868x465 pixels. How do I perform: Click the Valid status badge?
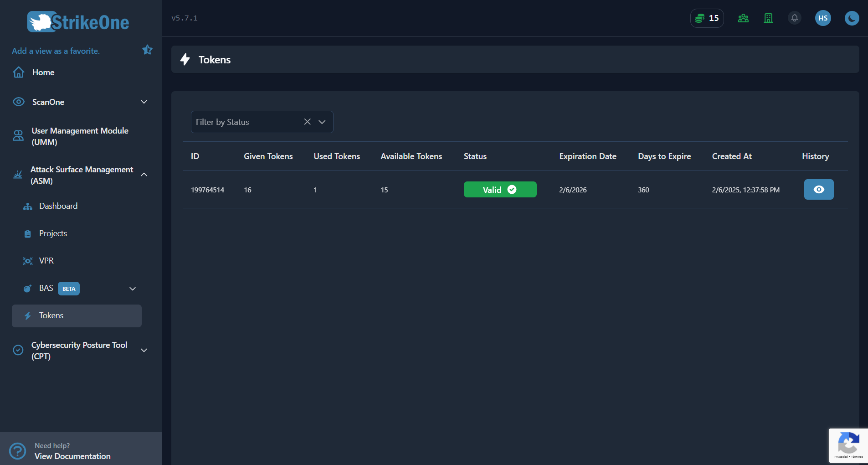pos(500,189)
